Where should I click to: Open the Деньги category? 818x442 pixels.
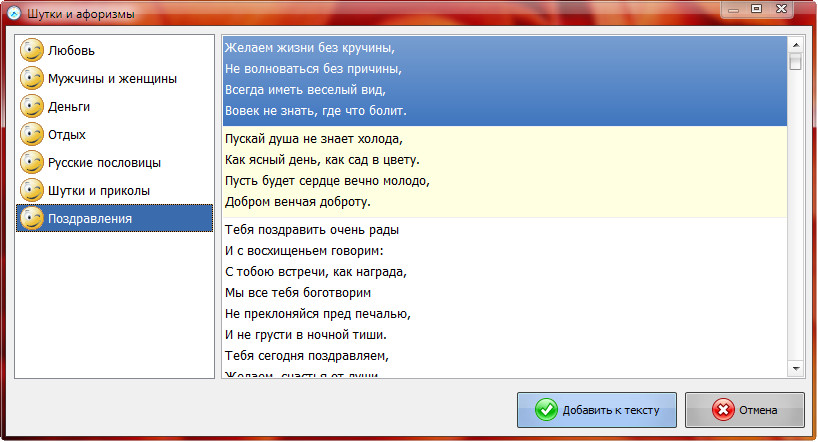(x=69, y=106)
